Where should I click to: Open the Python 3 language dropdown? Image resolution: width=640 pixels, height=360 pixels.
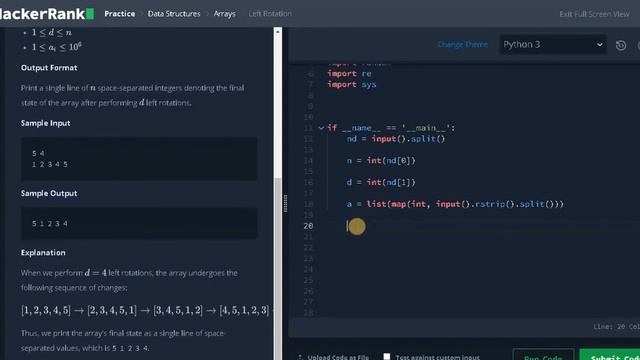(x=553, y=44)
